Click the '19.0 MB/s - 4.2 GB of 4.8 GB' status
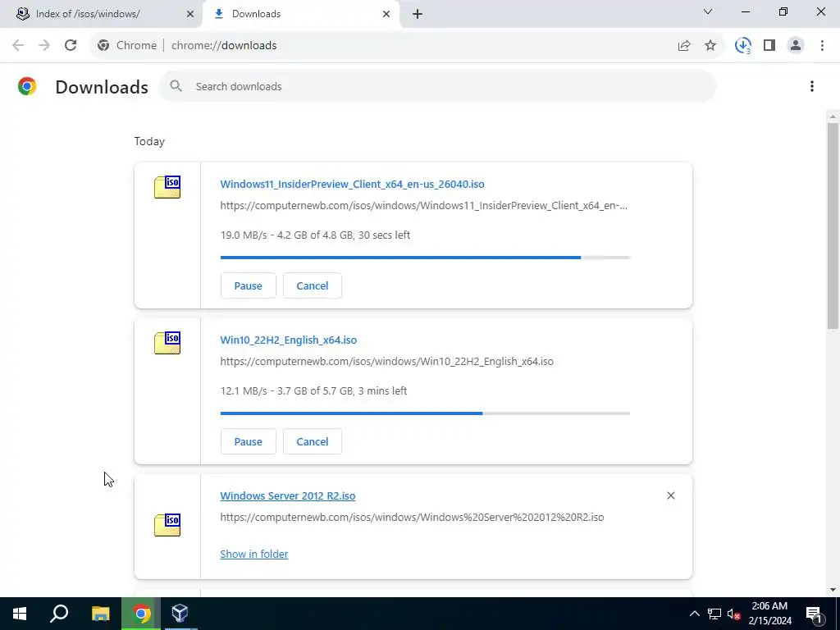 315,235
